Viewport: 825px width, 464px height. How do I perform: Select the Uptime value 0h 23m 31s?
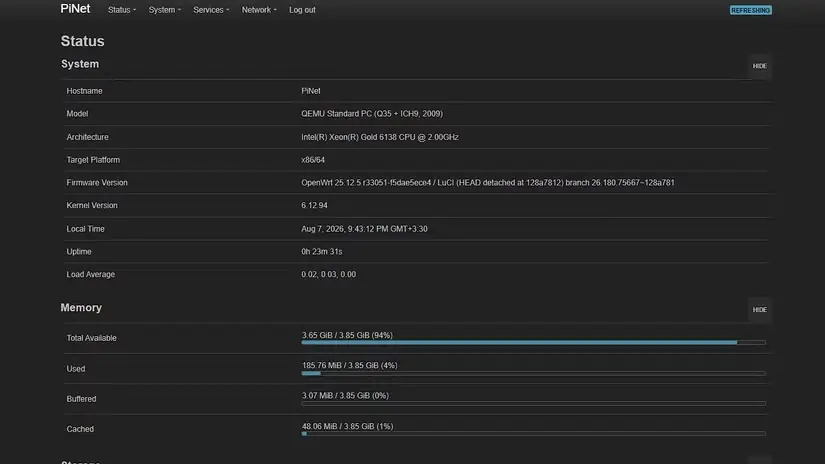coord(321,251)
